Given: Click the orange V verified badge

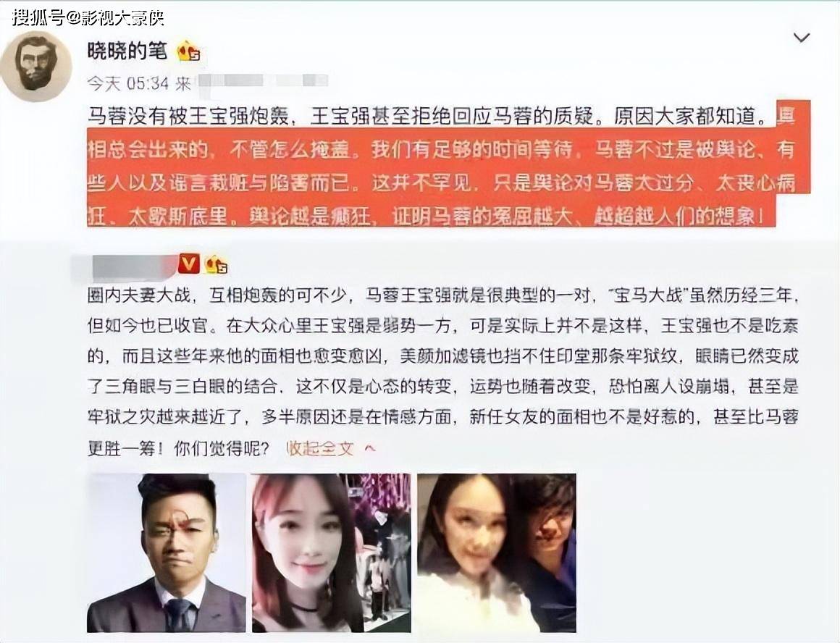Looking at the screenshot, I should click(x=188, y=264).
